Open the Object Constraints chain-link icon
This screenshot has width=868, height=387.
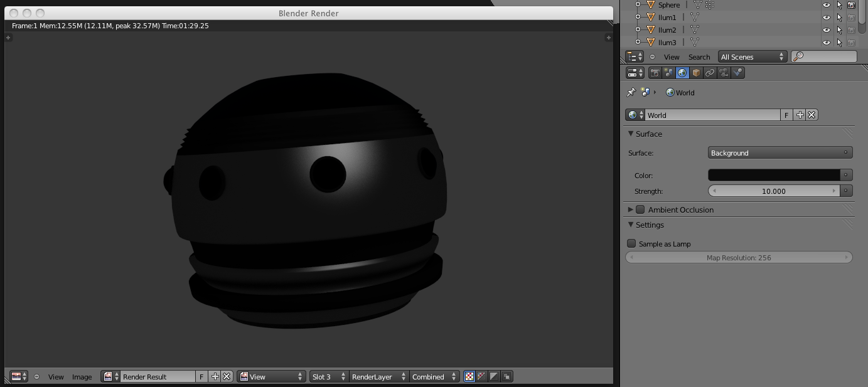point(710,73)
